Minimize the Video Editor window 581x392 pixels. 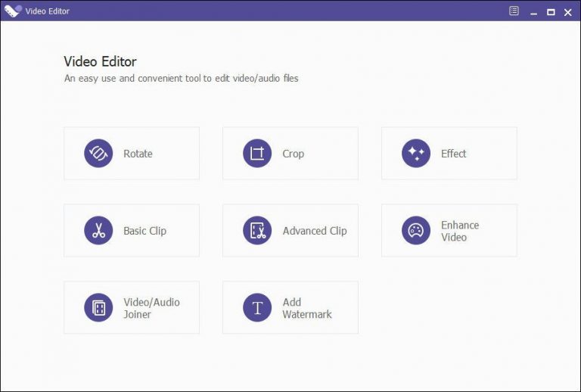click(x=533, y=12)
